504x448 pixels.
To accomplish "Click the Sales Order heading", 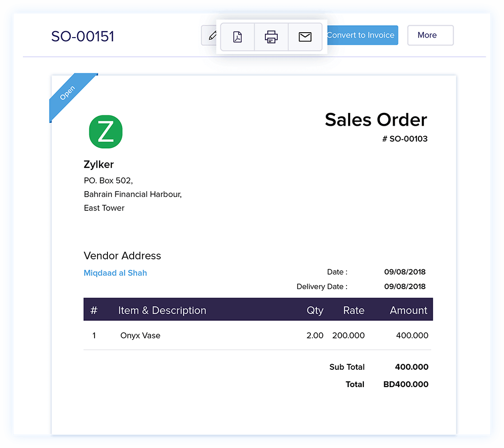I will point(376,120).
